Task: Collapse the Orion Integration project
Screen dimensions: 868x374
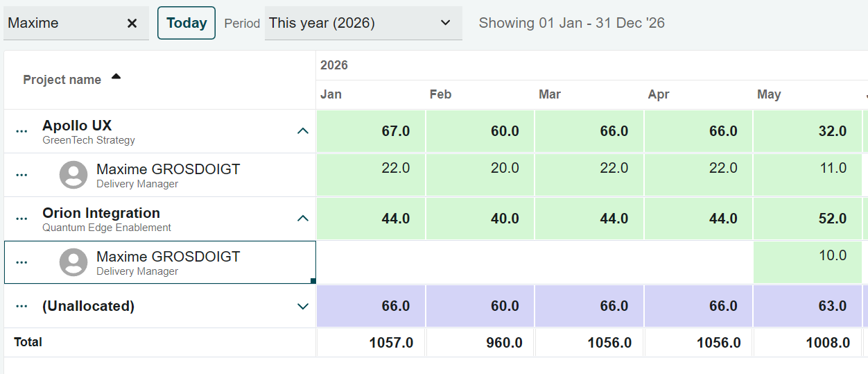Action: click(x=302, y=218)
